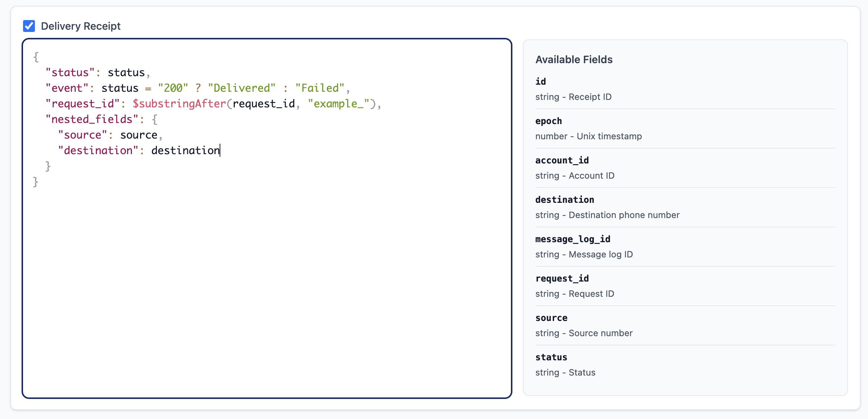868x419 pixels.
Task: Click the "nested_fields" key in the template
Action: click(92, 119)
